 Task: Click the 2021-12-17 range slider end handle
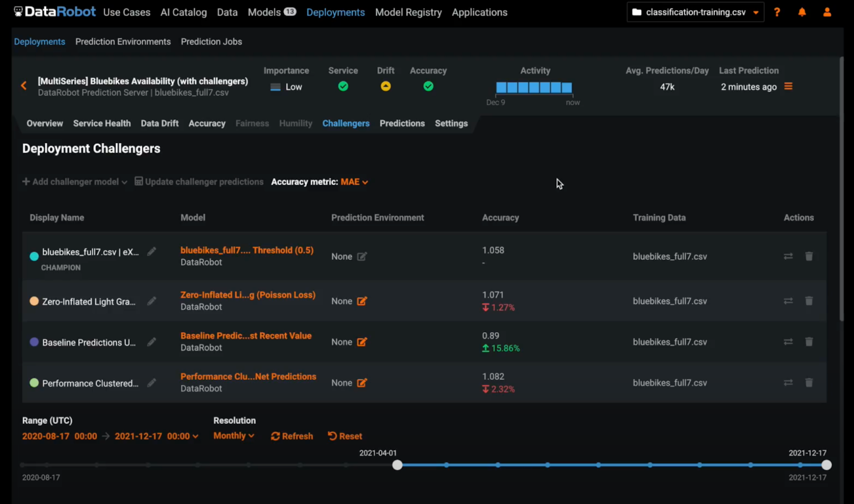826,465
